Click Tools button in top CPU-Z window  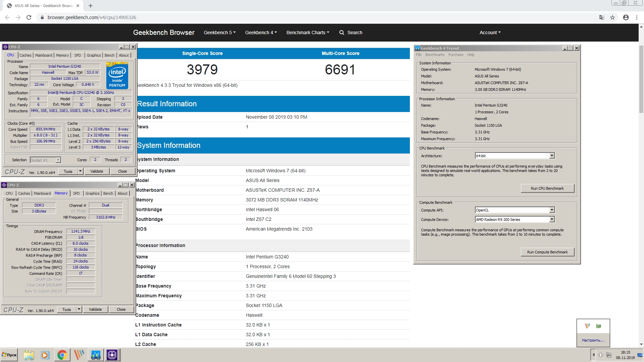click(68, 171)
